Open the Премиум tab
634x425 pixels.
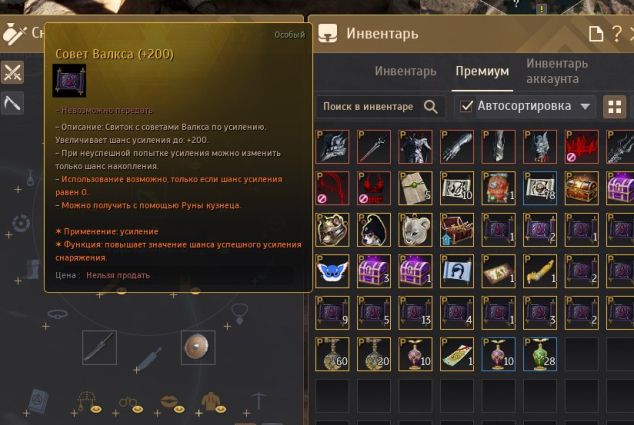point(482,71)
